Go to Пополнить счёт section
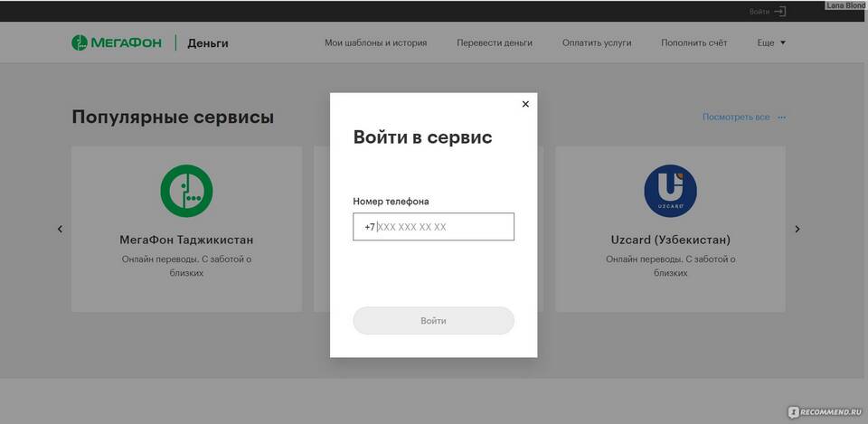Viewport: 868px width, 424px height. [693, 42]
